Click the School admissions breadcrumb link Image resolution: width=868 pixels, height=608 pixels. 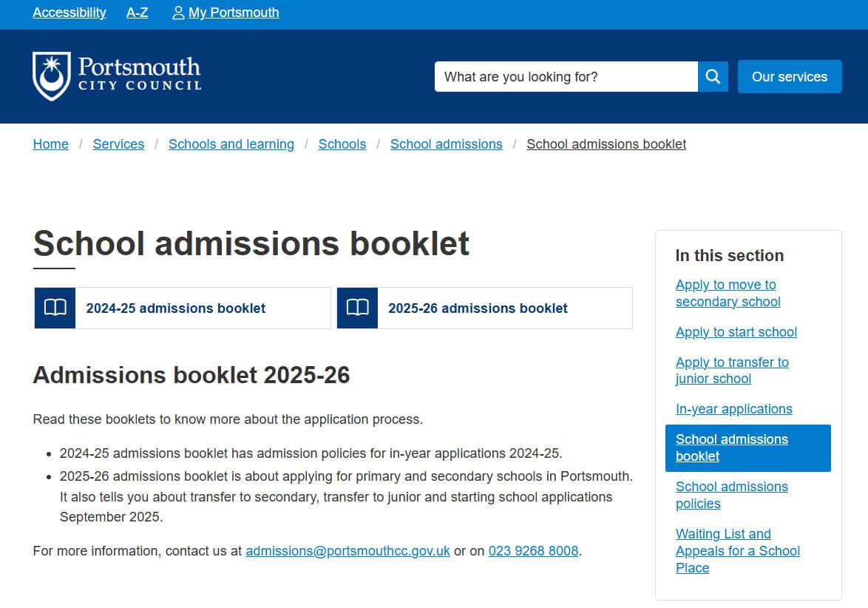coord(446,144)
